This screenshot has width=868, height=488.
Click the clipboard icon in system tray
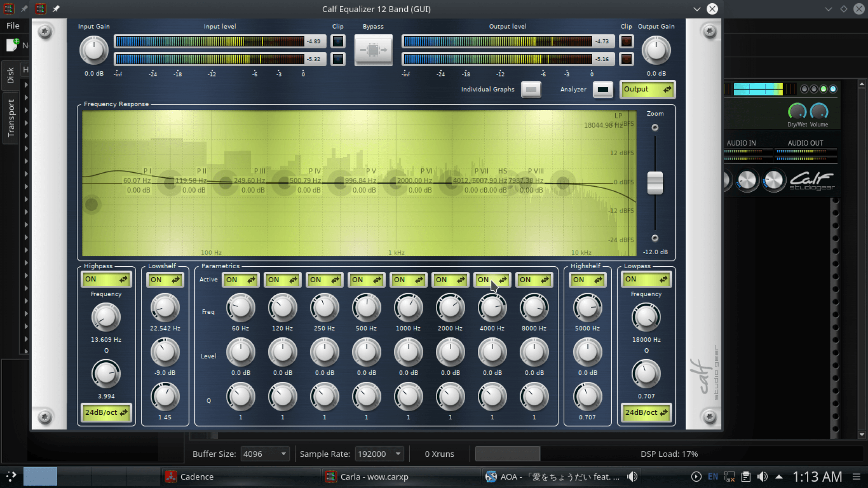pyautogui.click(x=746, y=477)
